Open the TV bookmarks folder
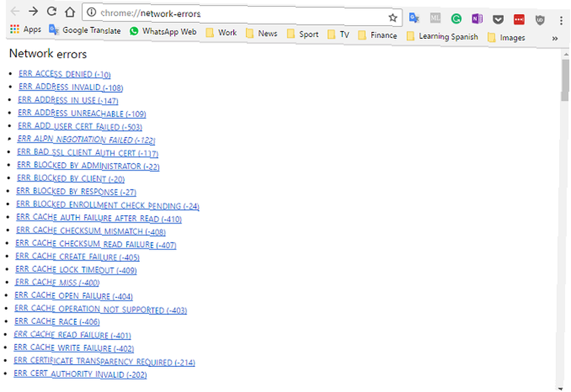 (338, 35)
